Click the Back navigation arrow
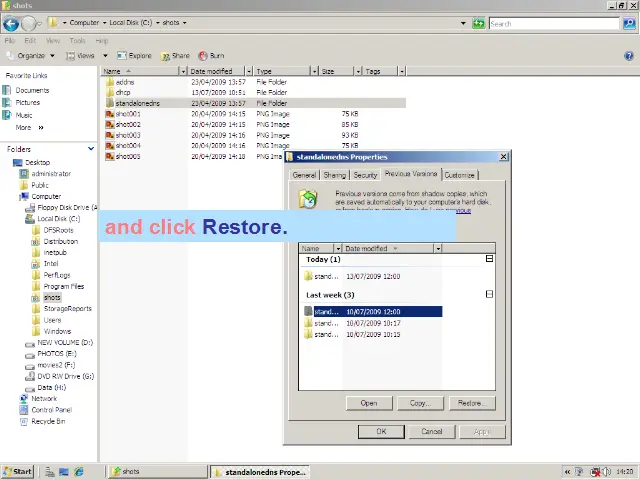The height and width of the screenshot is (480, 640). click(11, 23)
